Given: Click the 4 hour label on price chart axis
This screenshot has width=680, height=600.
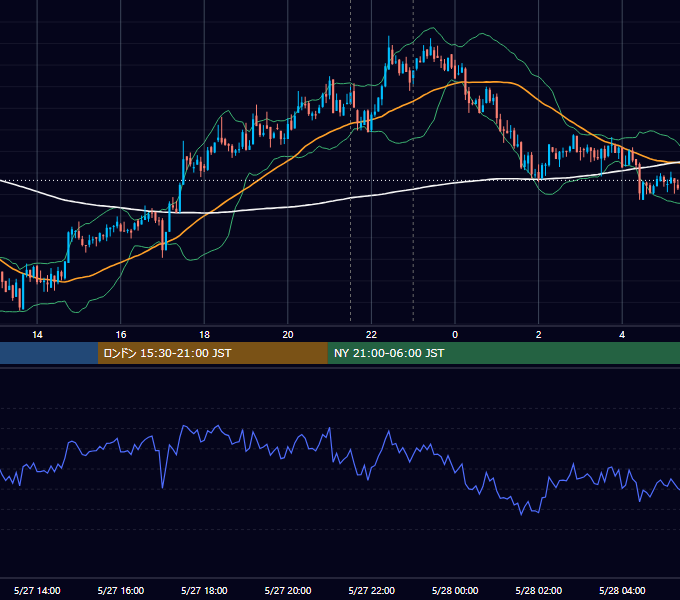Looking at the screenshot, I should click(622, 335).
